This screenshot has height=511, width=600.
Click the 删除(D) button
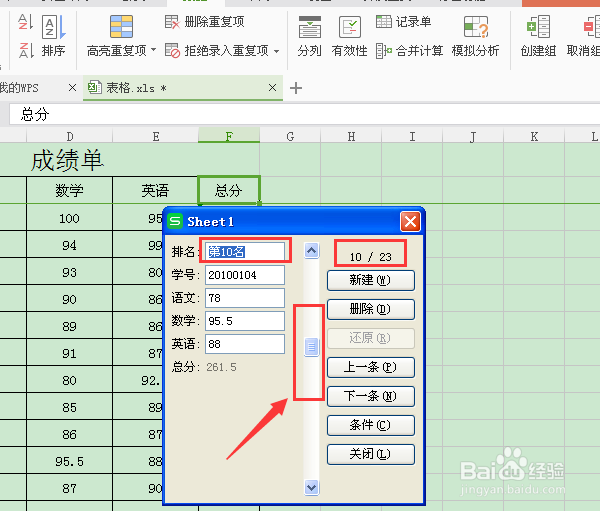coord(370,309)
